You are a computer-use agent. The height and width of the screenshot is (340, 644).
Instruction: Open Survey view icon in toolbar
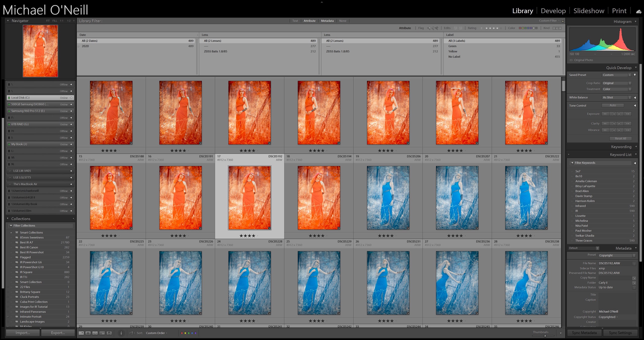tap(102, 333)
